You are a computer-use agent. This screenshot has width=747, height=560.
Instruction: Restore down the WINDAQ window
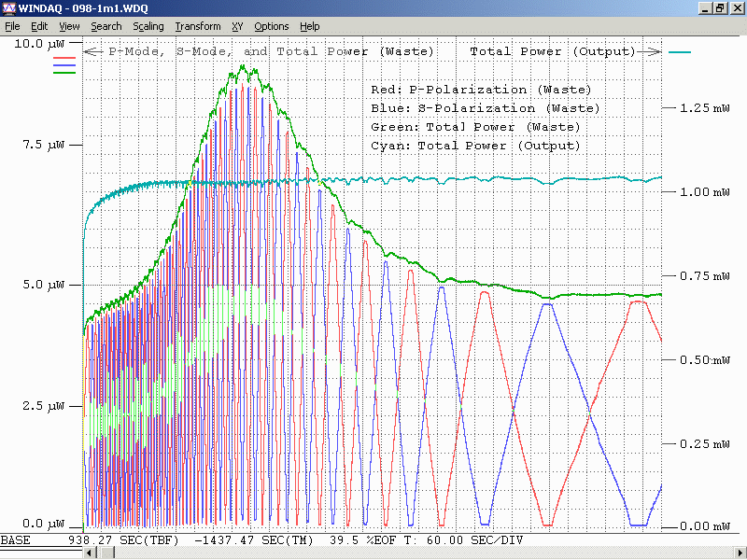tap(721, 7)
